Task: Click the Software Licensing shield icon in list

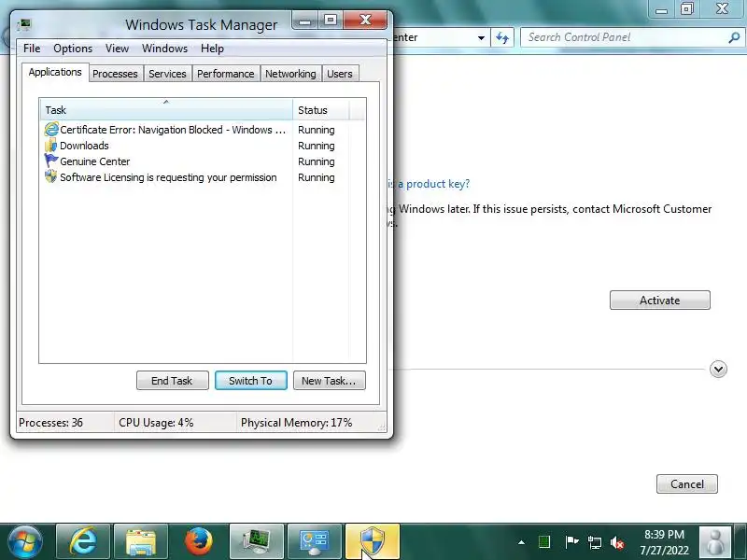Action: coord(50,176)
